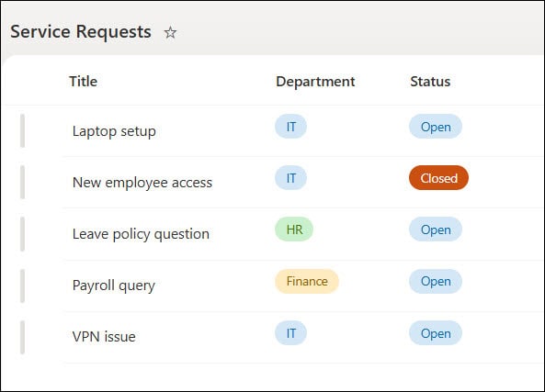Select the Payroll query row handle
The width and height of the screenshot is (545, 392).
23,286
